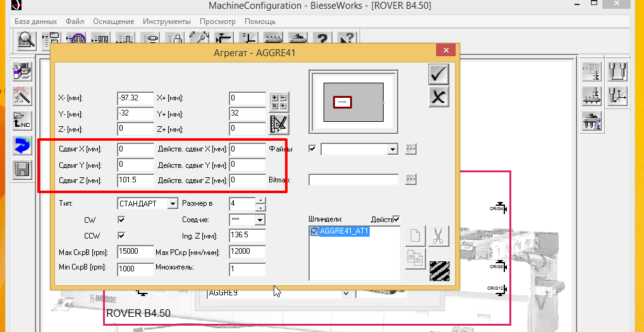Click the browse button next to Bitmap

(411, 179)
